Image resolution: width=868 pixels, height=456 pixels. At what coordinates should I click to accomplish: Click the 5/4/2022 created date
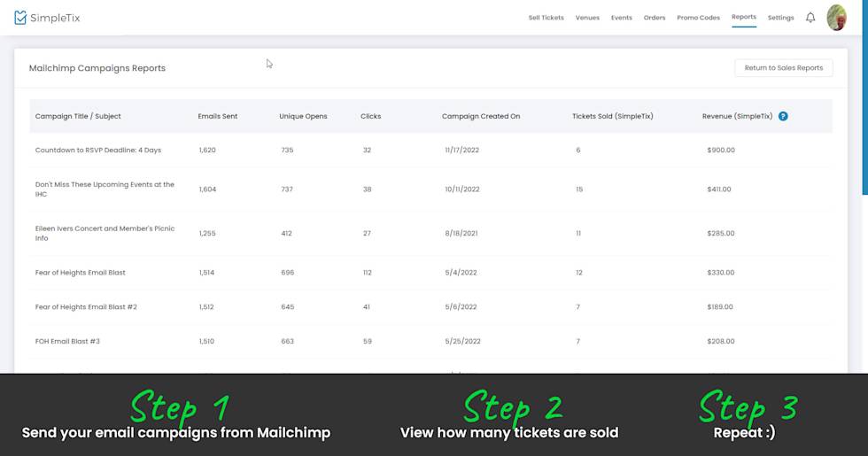coord(461,273)
